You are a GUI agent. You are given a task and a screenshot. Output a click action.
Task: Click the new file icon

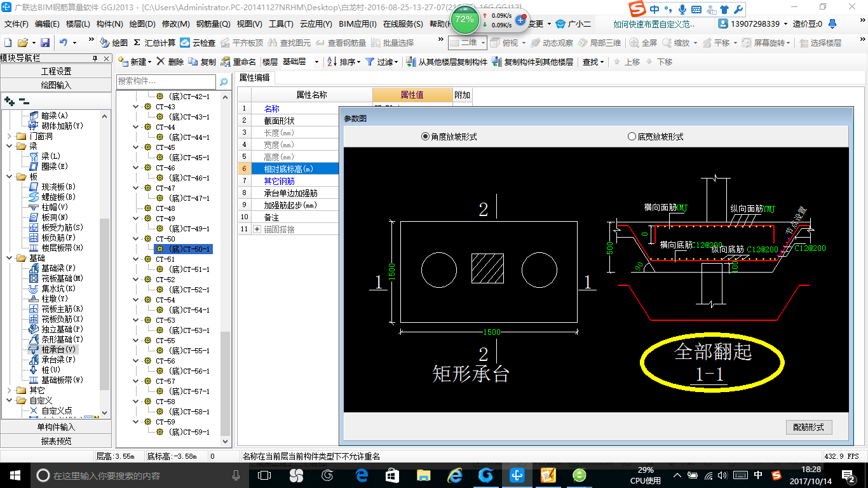(8, 43)
